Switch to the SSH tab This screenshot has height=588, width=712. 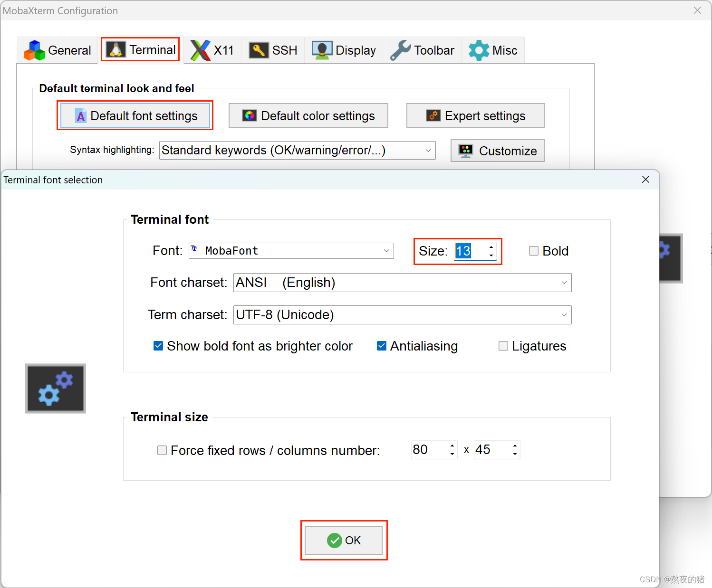click(x=273, y=50)
